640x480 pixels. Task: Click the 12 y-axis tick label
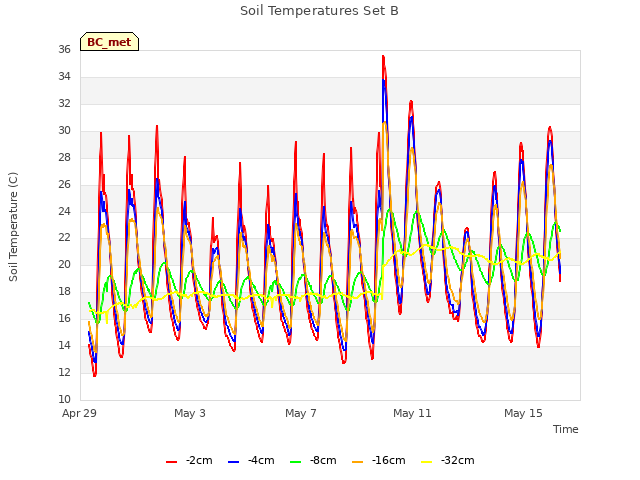[x=64, y=372]
